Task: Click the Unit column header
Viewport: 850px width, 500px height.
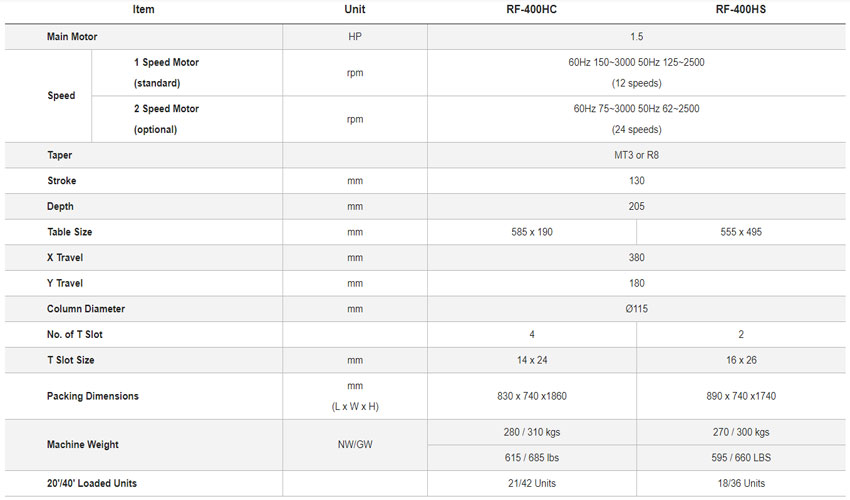Action: click(354, 10)
